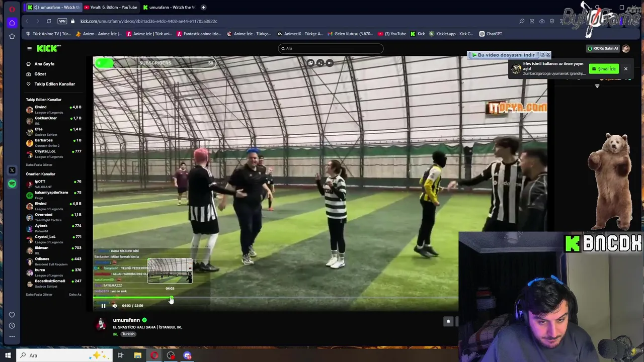The width and height of the screenshot is (644, 362).
Task: Open the Opera menu logo
Action: click(12, 9)
